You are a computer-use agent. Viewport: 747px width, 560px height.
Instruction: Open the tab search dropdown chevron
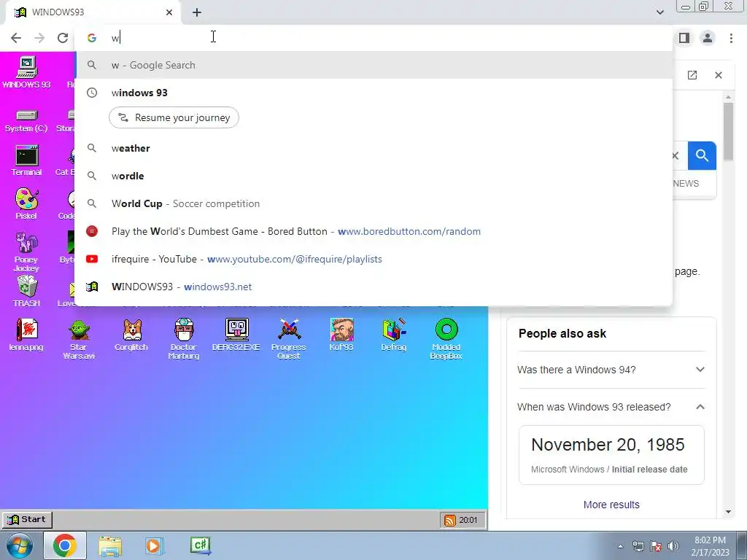tap(659, 12)
